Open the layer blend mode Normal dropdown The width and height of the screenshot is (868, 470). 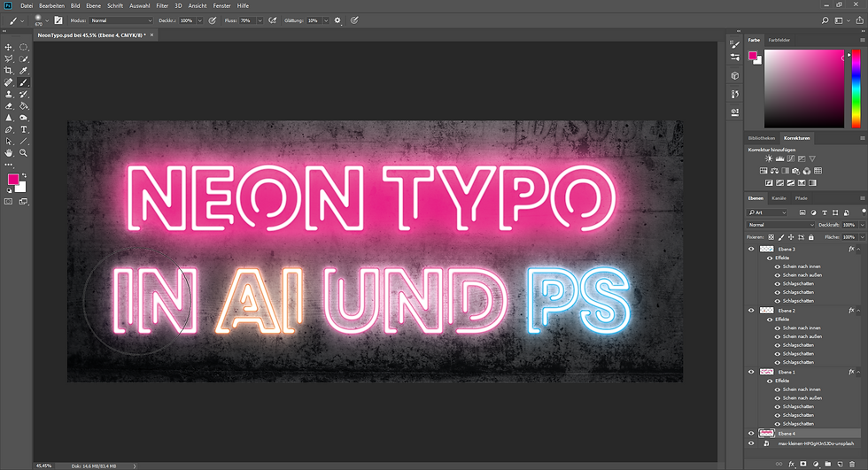click(780, 225)
